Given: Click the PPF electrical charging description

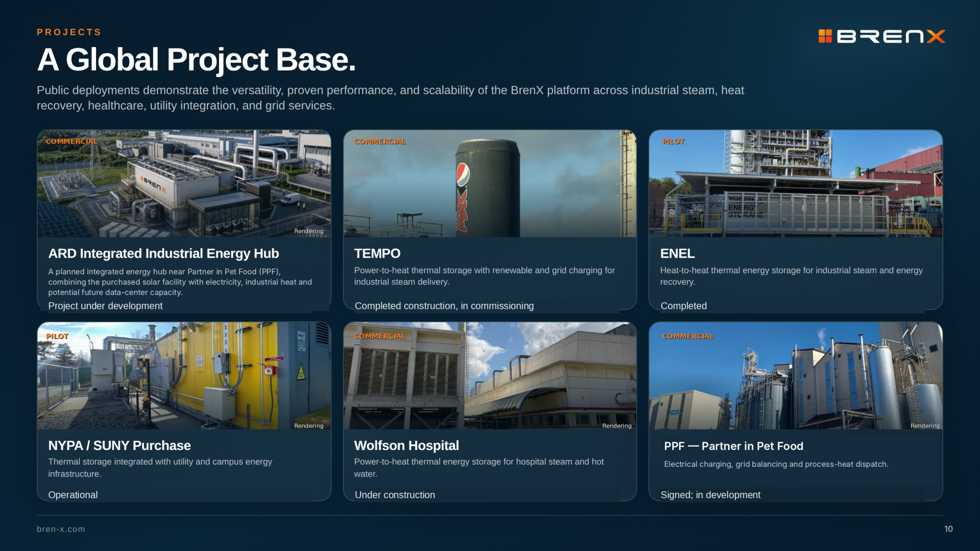Looking at the screenshot, I should [776, 464].
